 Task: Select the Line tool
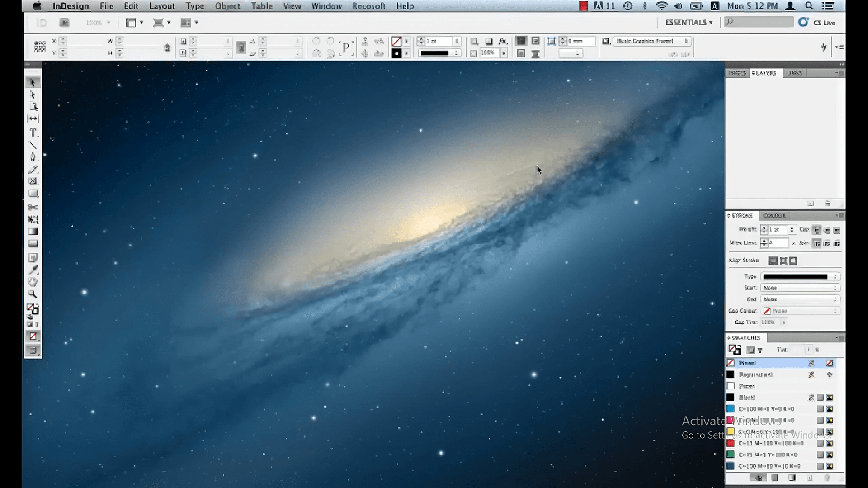(x=33, y=145)
